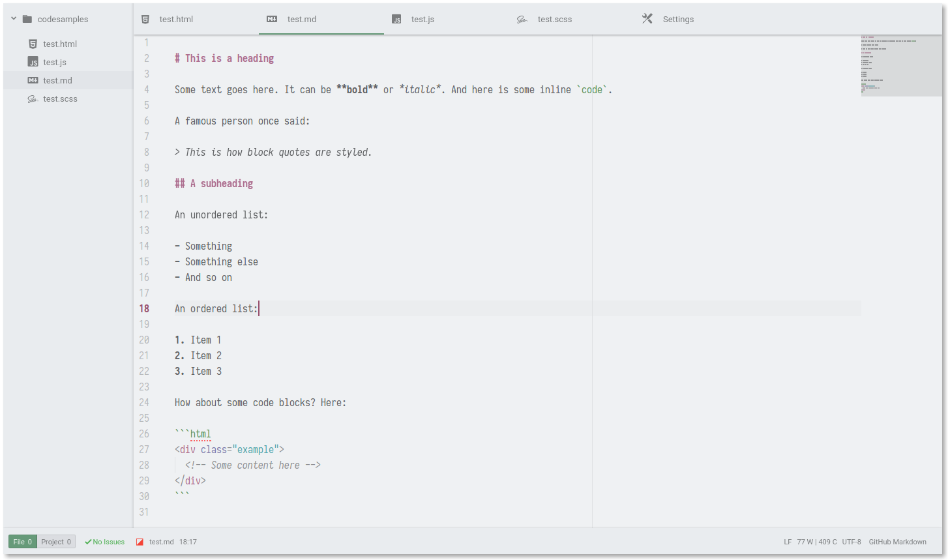
Task: Select codesamples project root name
Action: 63,20
